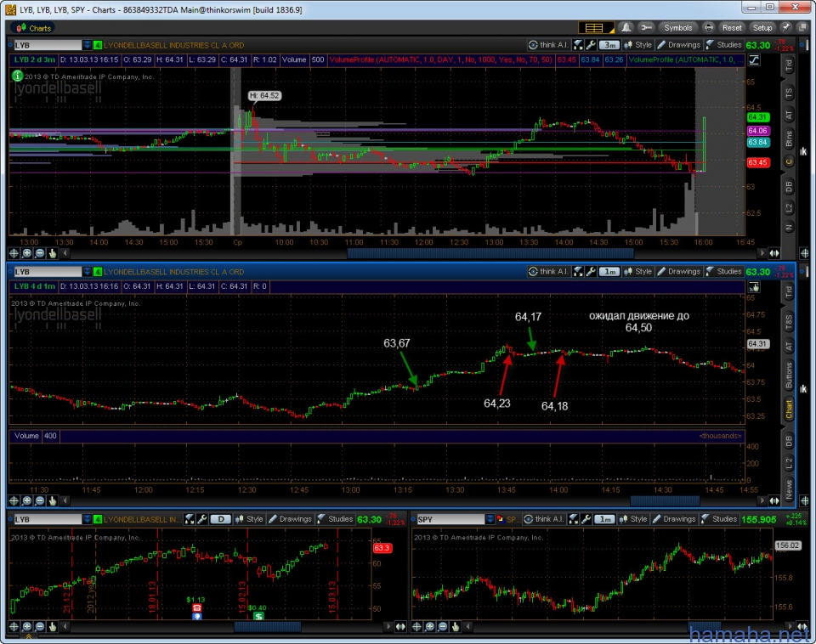
Task: Toggle T&S sidebar tab in middle chart
Action: [789, 322]
